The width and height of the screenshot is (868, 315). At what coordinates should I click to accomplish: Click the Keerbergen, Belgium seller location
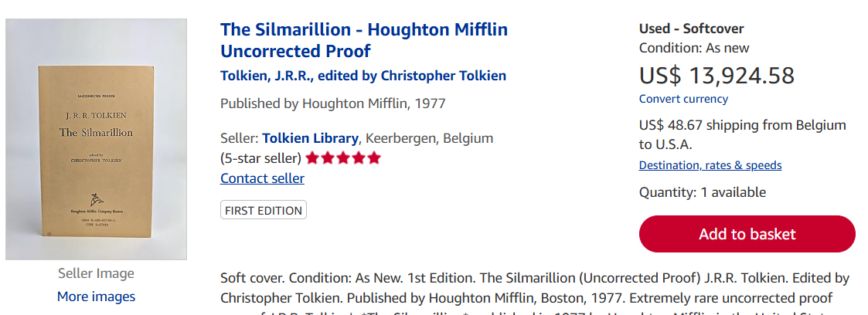click(429, 139)
